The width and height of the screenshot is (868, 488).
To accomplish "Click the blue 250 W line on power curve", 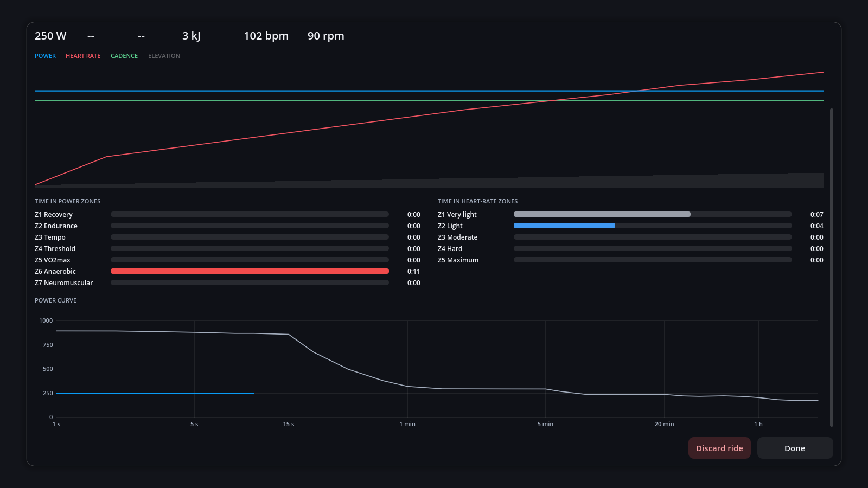I will point(155,393).
